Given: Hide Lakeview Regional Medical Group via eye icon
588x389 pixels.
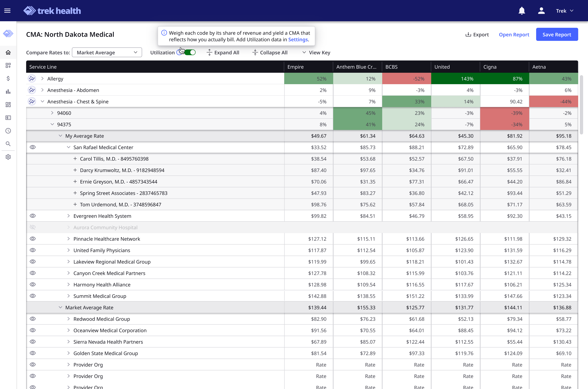Looking at the screenshot, I should [x=33, y=262].
